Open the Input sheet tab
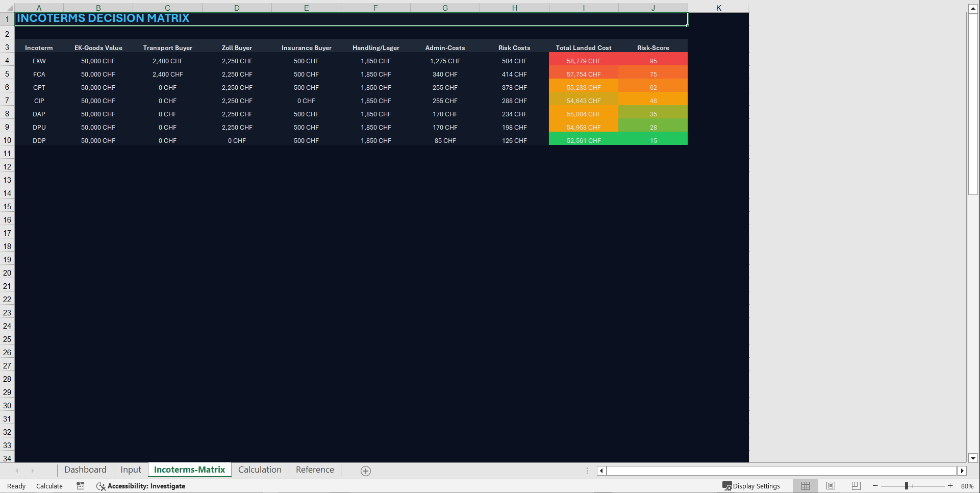Viewport: 980px width, 493px height. point(131,470)
